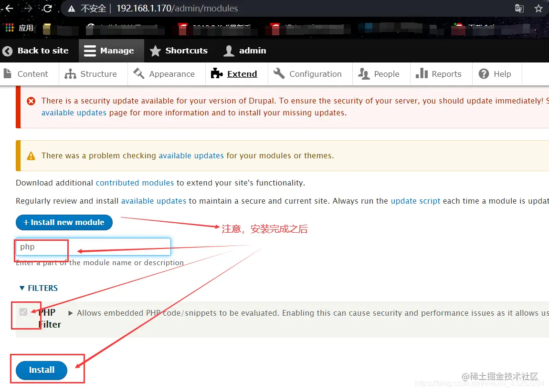Click the browser back arrow
549x392 pixels.
pyautogui.click(x=9, y=9)
